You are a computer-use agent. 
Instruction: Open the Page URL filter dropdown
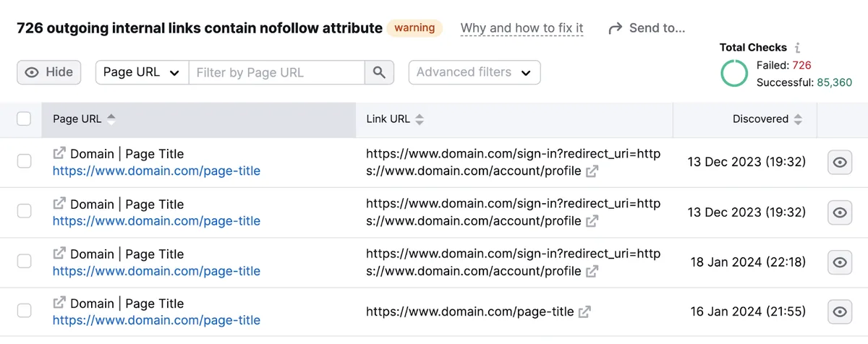point(142,72)
